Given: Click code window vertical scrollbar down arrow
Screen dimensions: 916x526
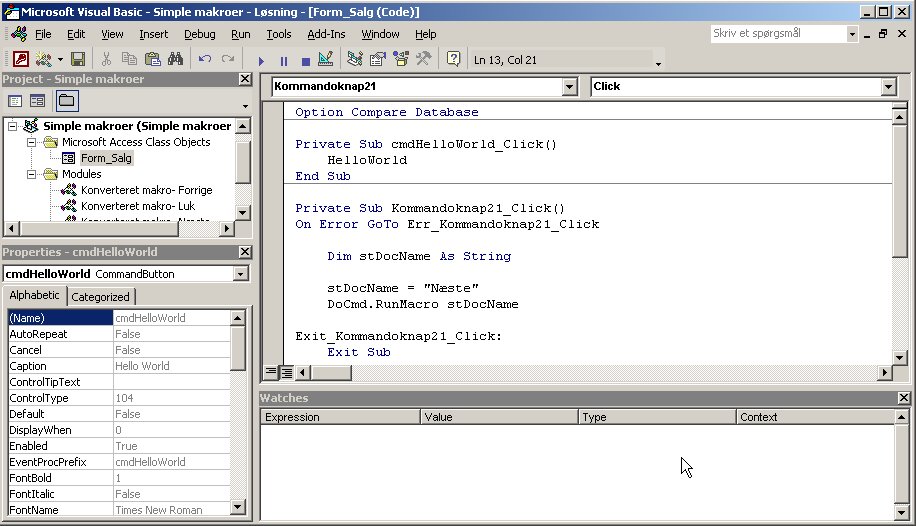Looking at the screenshot, I should pyautogui.click(x=900, y=358).
